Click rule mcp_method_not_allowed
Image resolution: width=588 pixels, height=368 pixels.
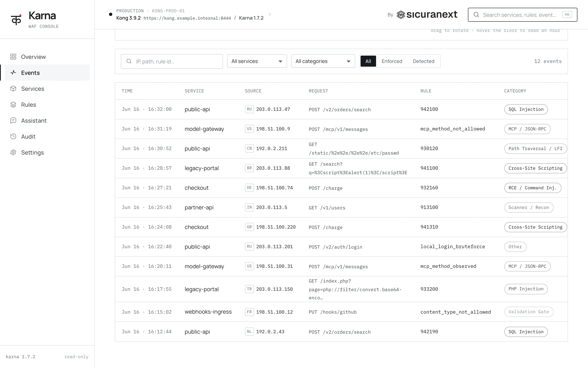click(452, 129)
